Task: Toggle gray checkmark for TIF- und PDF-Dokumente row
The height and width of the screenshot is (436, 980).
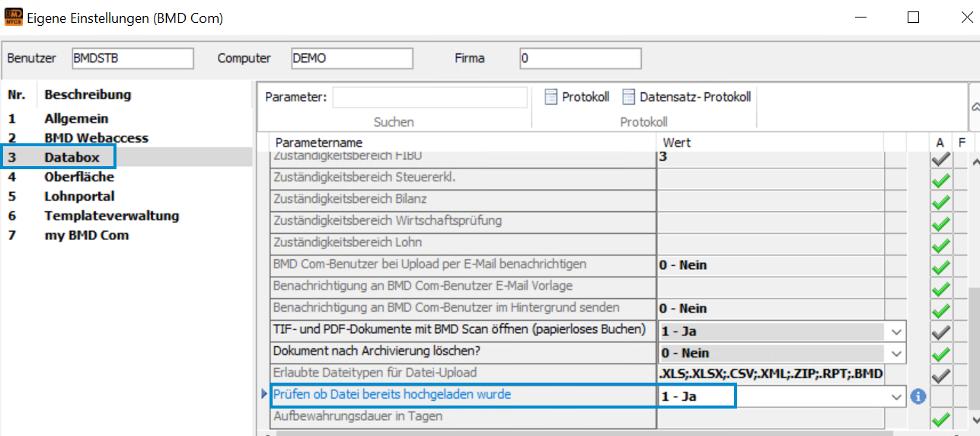Action: (941, 332)
